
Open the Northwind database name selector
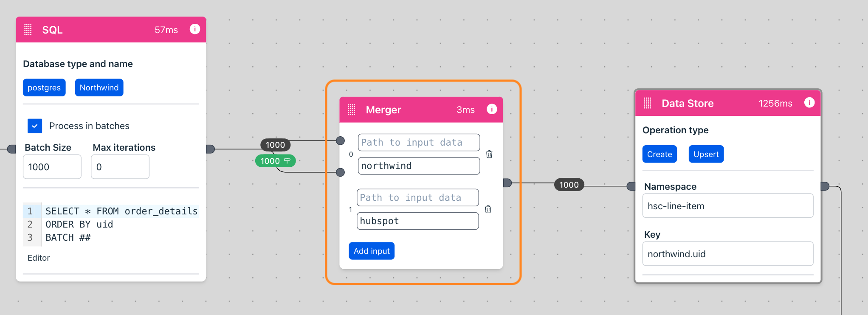point(99,87)
